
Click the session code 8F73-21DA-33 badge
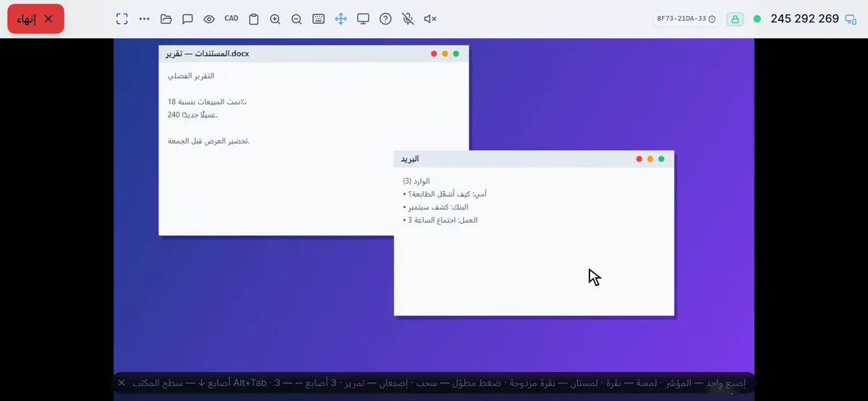coord(686,19)
